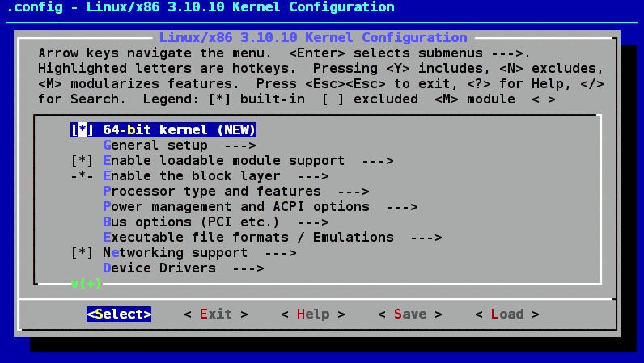Toggle the 64-bit kernel checkbox
Image resolution: width=644 pixels, height=363 pixels.
pyautogui.click(x=83, y=130)
